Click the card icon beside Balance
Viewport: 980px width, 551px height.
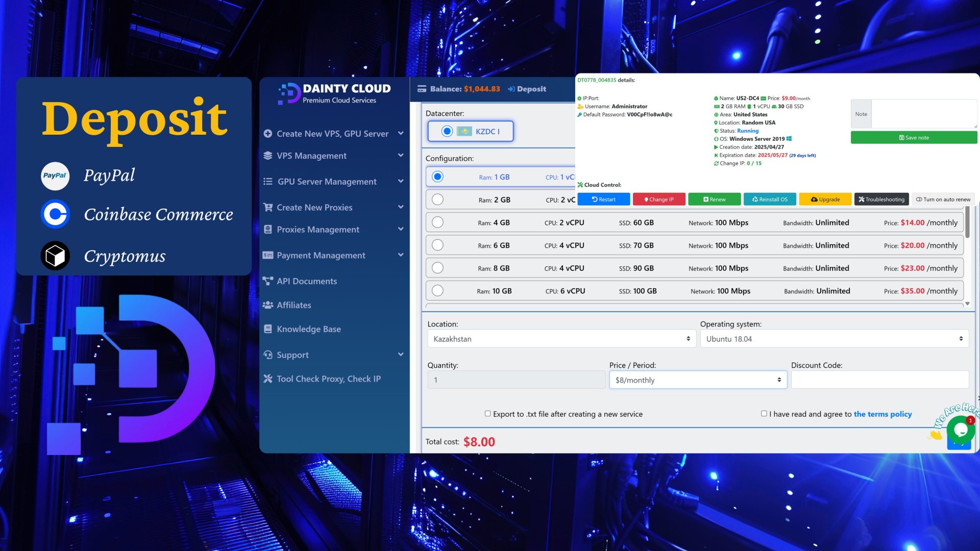pyautogui.click(x=422, y=89)
